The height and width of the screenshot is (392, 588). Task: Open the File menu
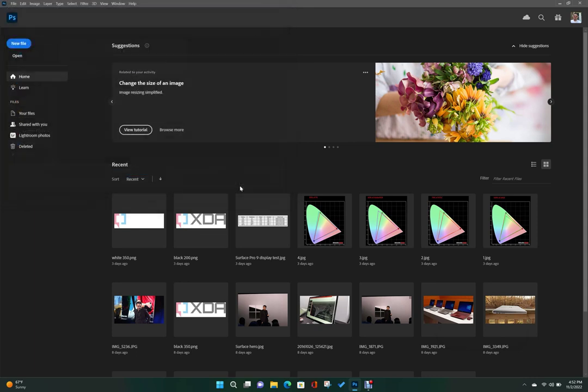click(x=14, y=3)
